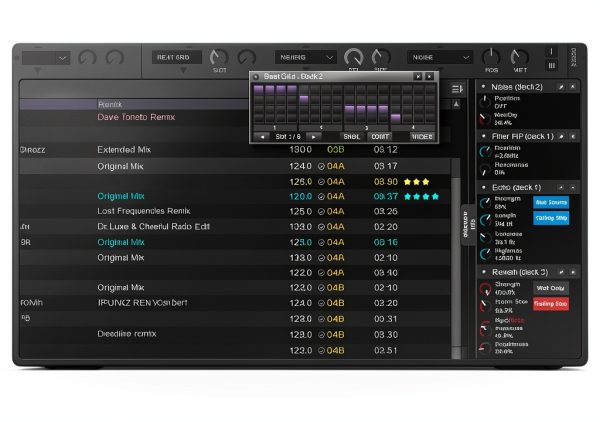
Task: Click the Position knob in Noise effect
Action: [484, 102]
